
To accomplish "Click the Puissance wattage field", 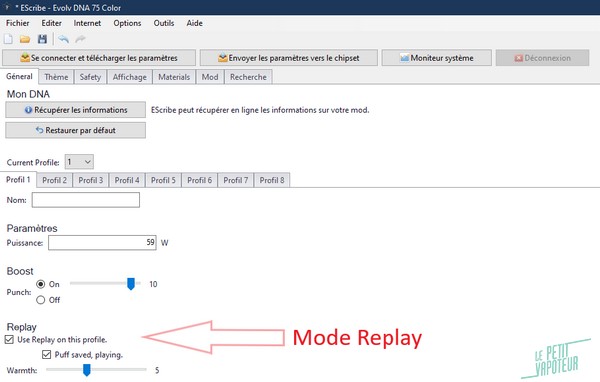I will 102,243.
